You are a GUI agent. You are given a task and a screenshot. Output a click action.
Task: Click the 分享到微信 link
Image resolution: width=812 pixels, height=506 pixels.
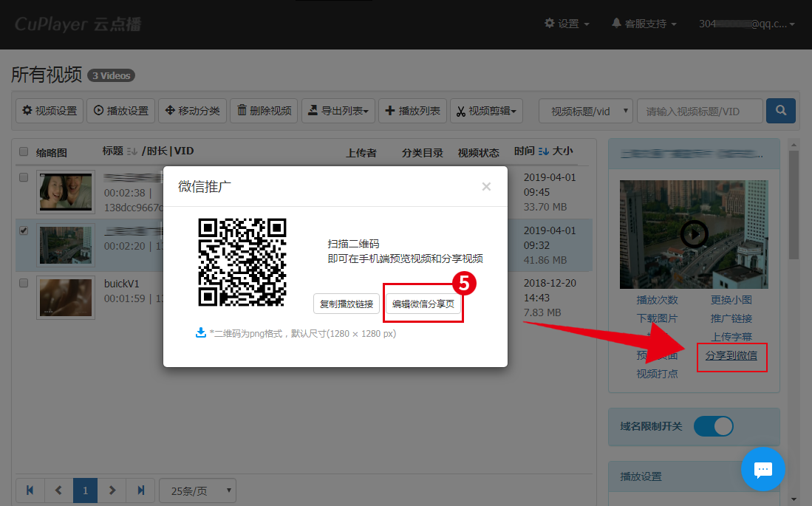point(731,356)
